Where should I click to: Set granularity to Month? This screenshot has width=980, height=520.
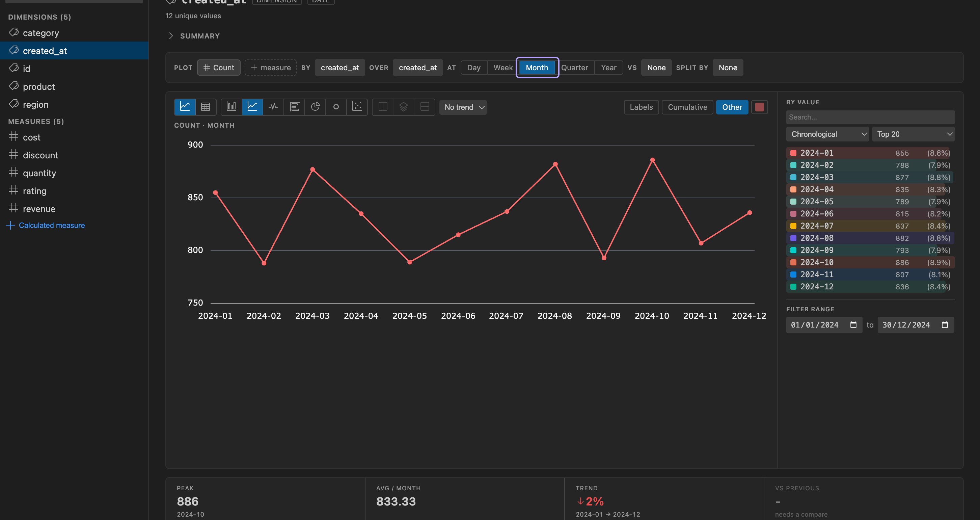pos(537,68)
